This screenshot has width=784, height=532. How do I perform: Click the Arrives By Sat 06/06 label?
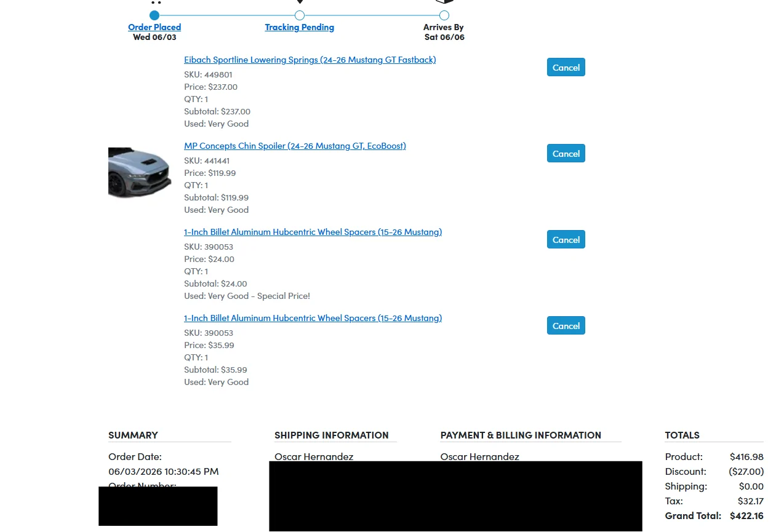coord(444,32)
